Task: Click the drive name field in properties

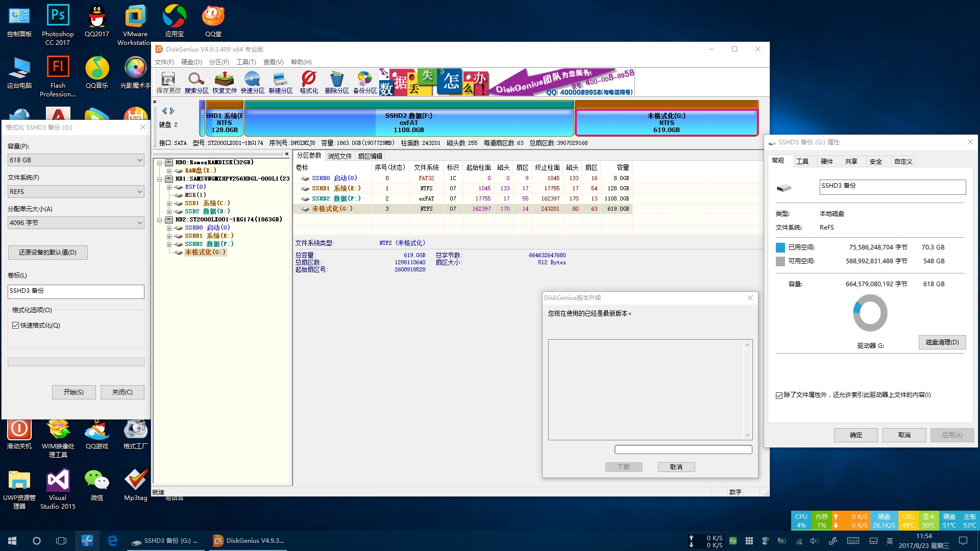Action: click(x=893, y=187)
